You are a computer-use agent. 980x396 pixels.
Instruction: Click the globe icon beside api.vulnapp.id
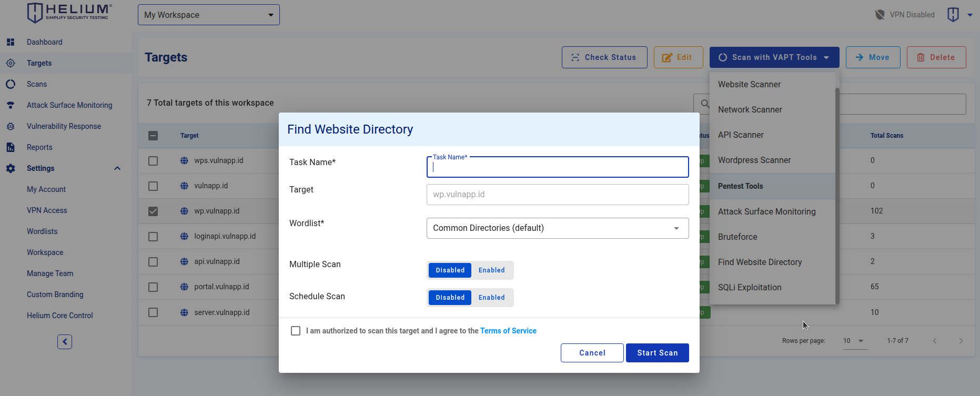tap(184, 261)
